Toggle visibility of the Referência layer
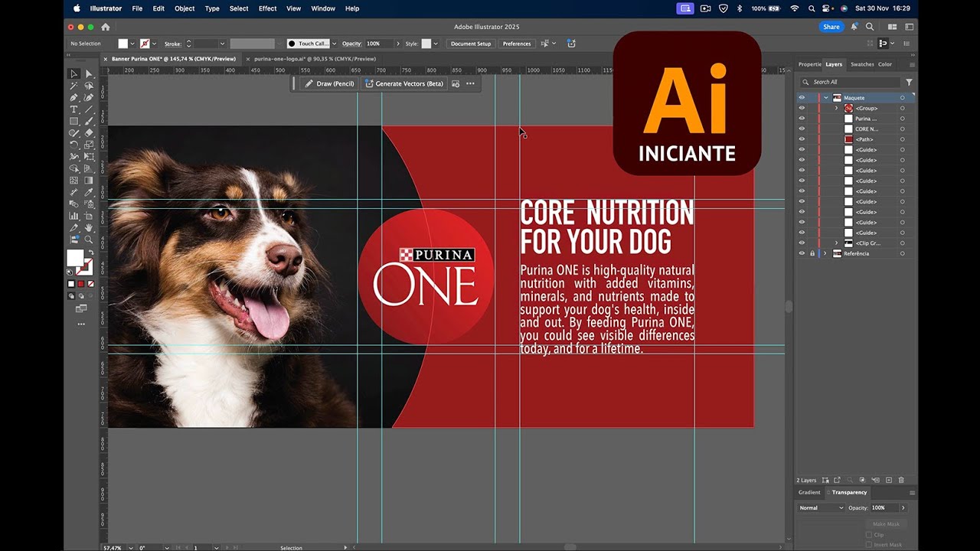Screen dimensions: 980x551 [x=802, y=253]
